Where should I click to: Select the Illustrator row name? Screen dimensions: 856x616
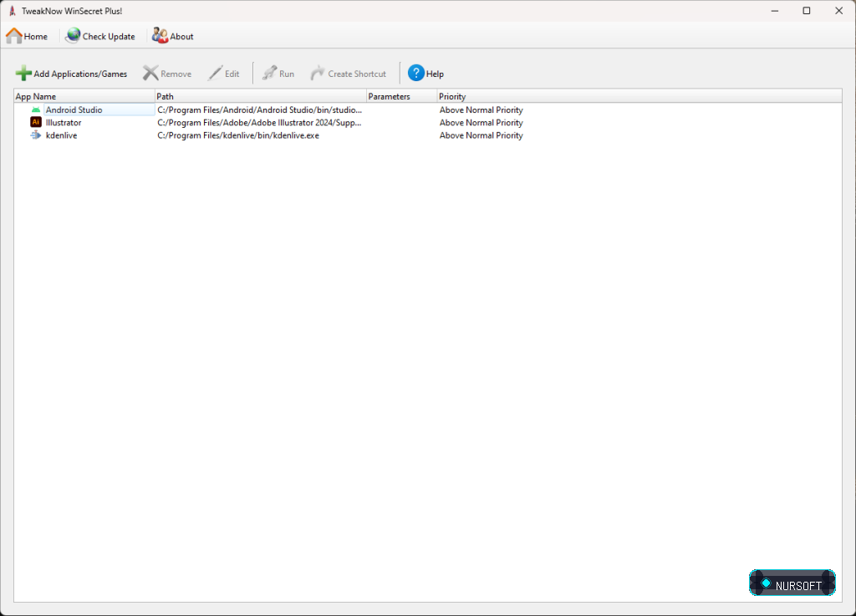click(64, 123)
